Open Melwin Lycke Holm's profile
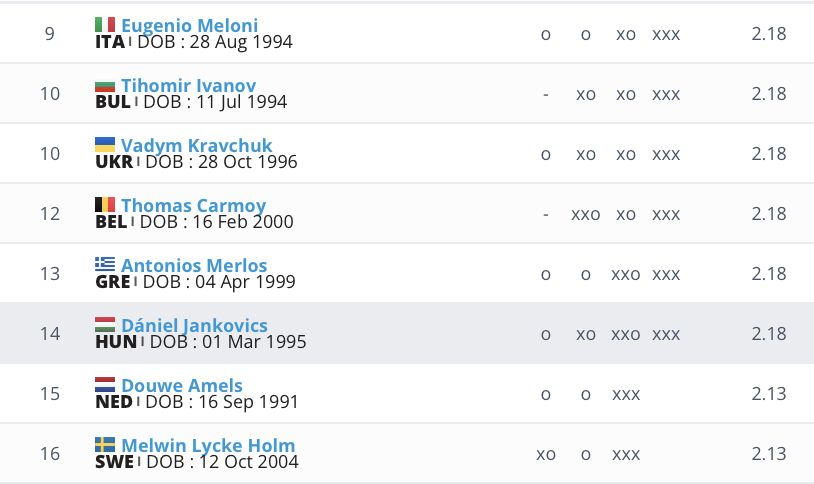 [208, 446]
